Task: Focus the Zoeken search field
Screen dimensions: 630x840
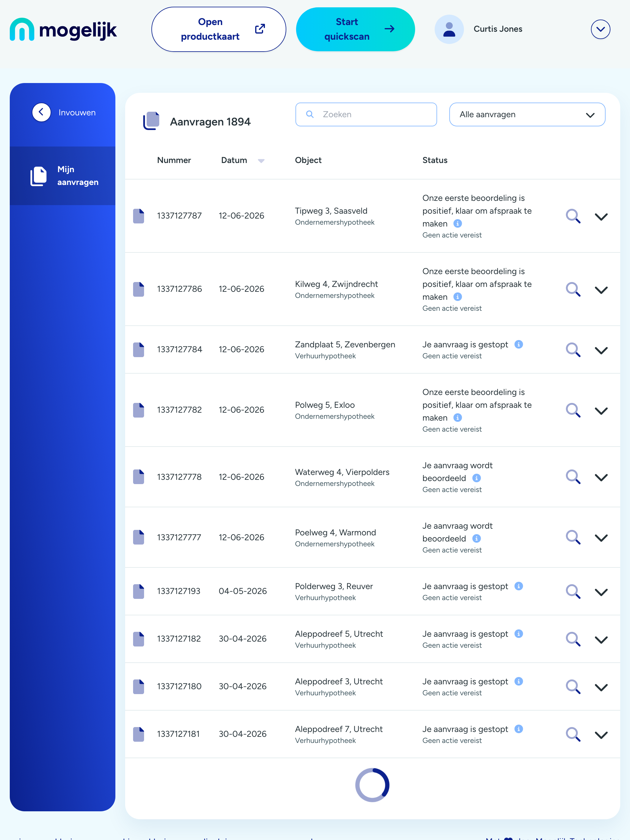Action: [366, 114]
